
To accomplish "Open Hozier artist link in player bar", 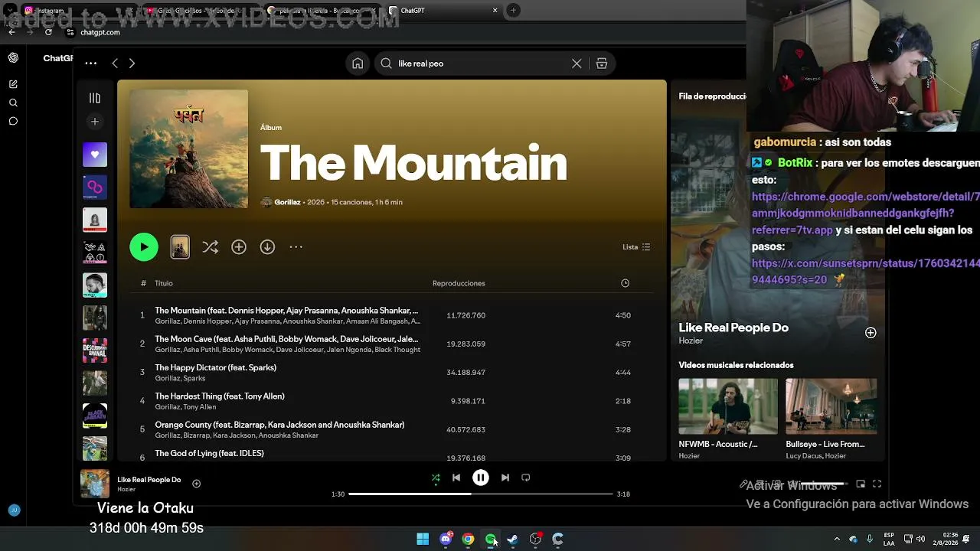I will (x=126, y=490).
